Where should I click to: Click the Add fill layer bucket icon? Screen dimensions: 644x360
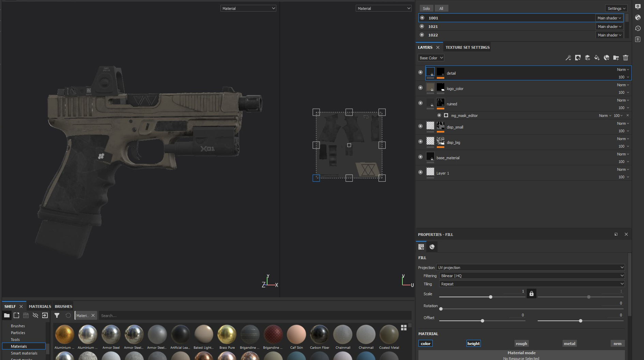point(597,58)
